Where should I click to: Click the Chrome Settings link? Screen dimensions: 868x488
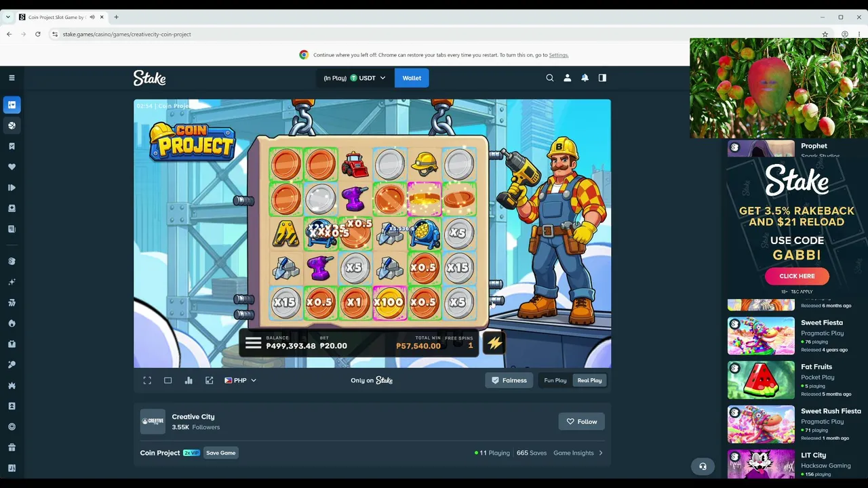point(559,55)
